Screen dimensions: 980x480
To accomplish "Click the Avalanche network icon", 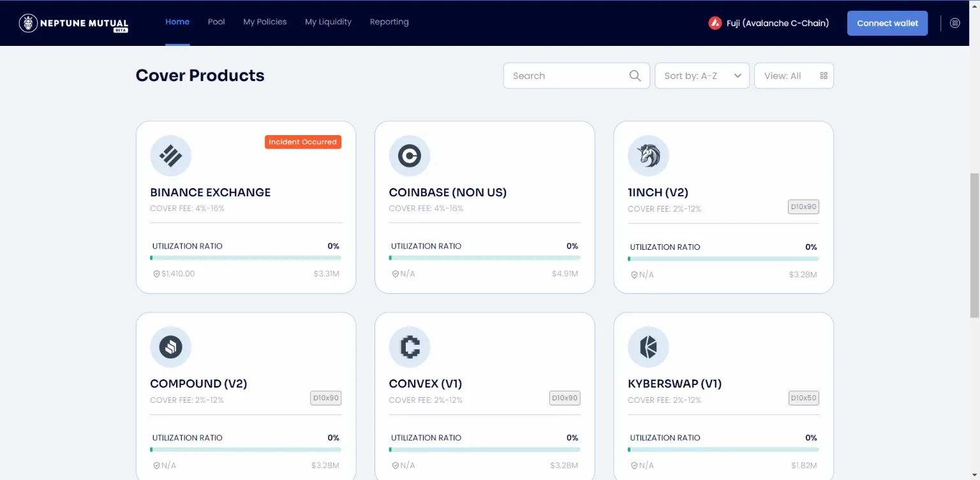I will click(715, 23).
